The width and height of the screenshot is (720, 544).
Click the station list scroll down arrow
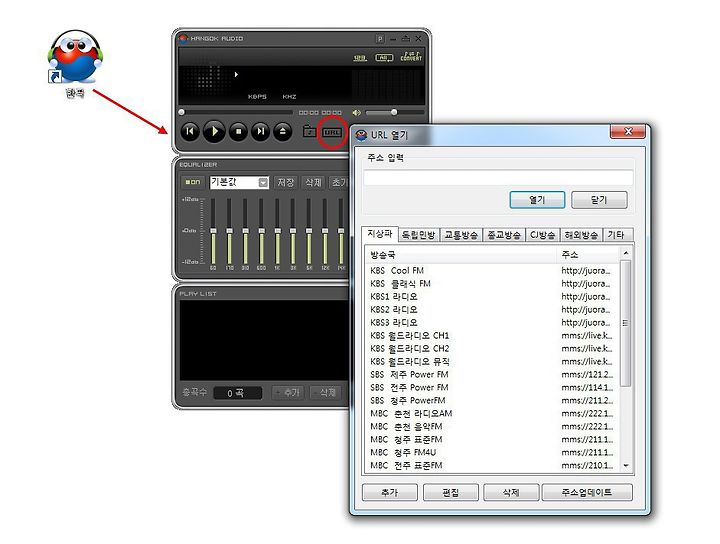pos(625,465)
